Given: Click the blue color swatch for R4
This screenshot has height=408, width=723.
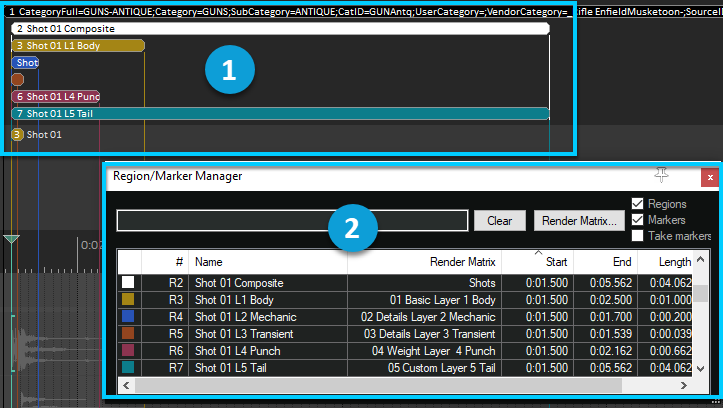Looking at the screenshot, I should [126, 317].
